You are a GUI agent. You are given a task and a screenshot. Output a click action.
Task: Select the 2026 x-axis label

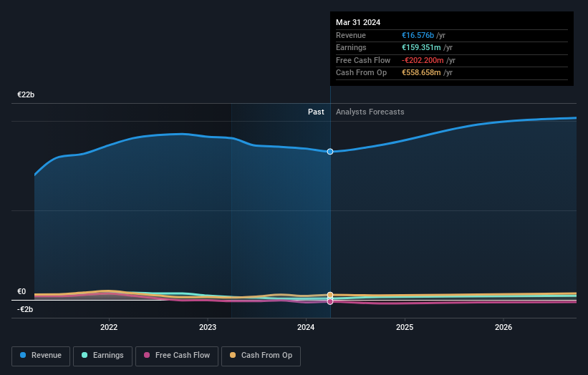click(x=503, y=327)
